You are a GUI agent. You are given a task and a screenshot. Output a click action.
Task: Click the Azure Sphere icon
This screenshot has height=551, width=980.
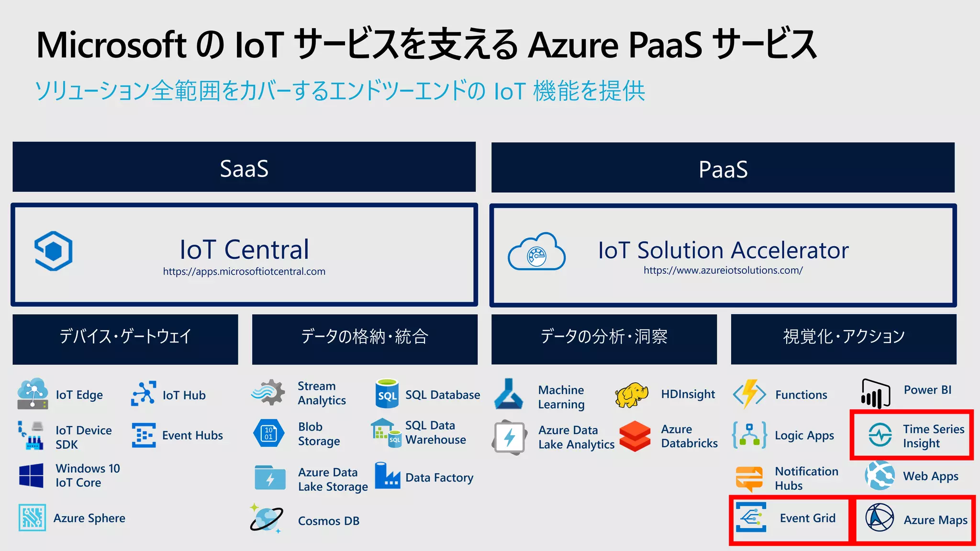coord(32,518)
